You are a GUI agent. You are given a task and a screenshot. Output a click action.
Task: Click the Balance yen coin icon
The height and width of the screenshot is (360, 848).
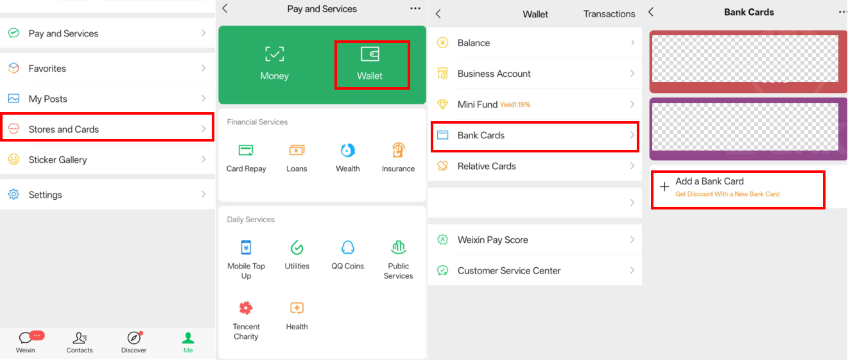443,43
